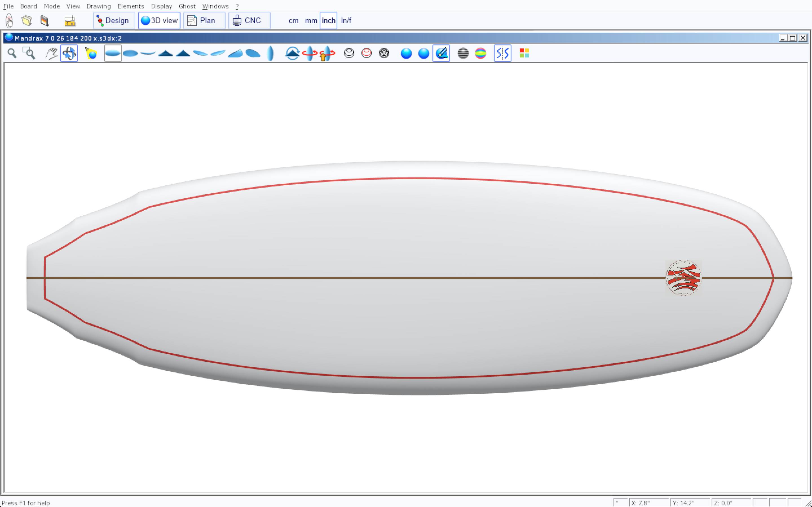Open the Ghost menu
Image resolution: width=812 pixels, height=507 pixels.
tap(187, 6)
